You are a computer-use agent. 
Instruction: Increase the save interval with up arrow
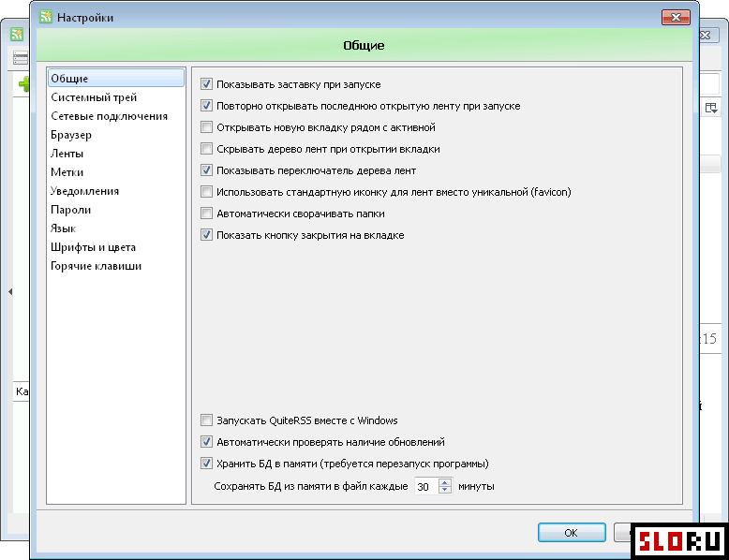pos(445,482)
